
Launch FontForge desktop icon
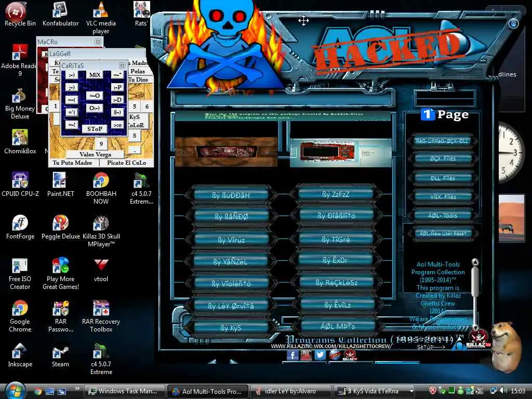[x=20, y=227]
